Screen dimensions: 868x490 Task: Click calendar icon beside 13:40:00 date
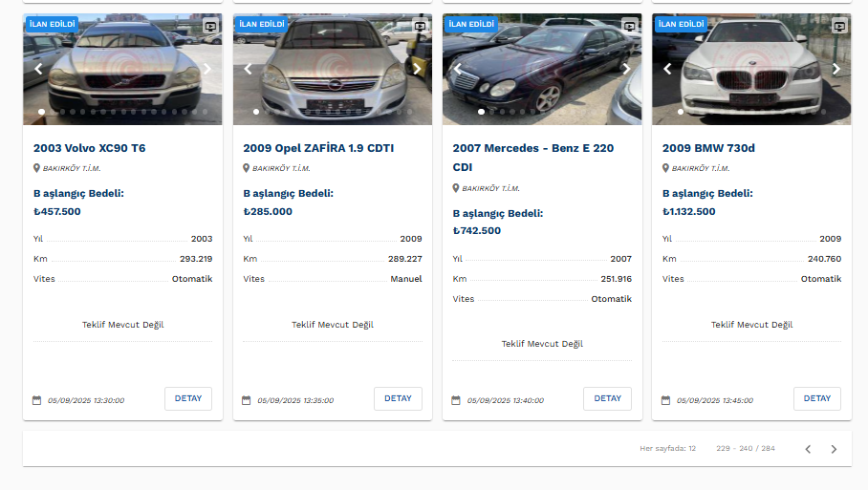pos(456,400)
